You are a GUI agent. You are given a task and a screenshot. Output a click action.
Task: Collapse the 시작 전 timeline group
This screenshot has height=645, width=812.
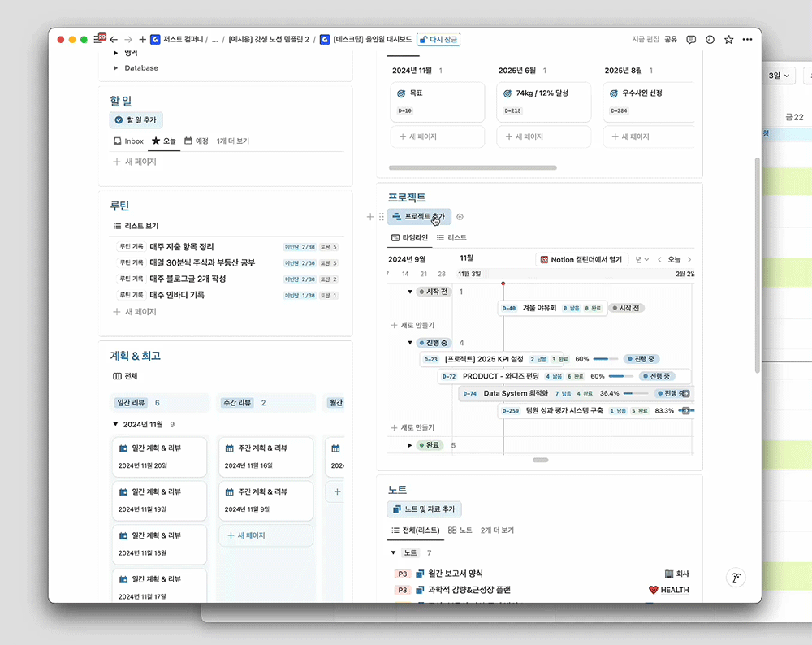(410, 292)
